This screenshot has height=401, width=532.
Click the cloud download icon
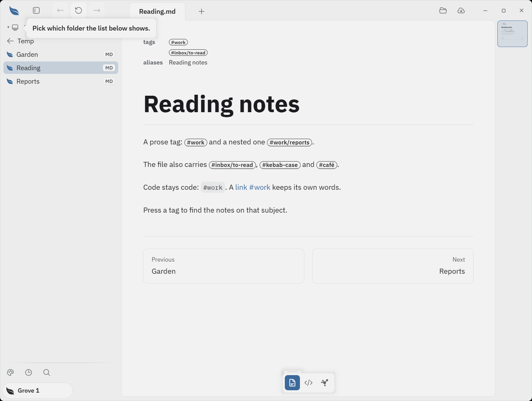click(x=461, y=10)
